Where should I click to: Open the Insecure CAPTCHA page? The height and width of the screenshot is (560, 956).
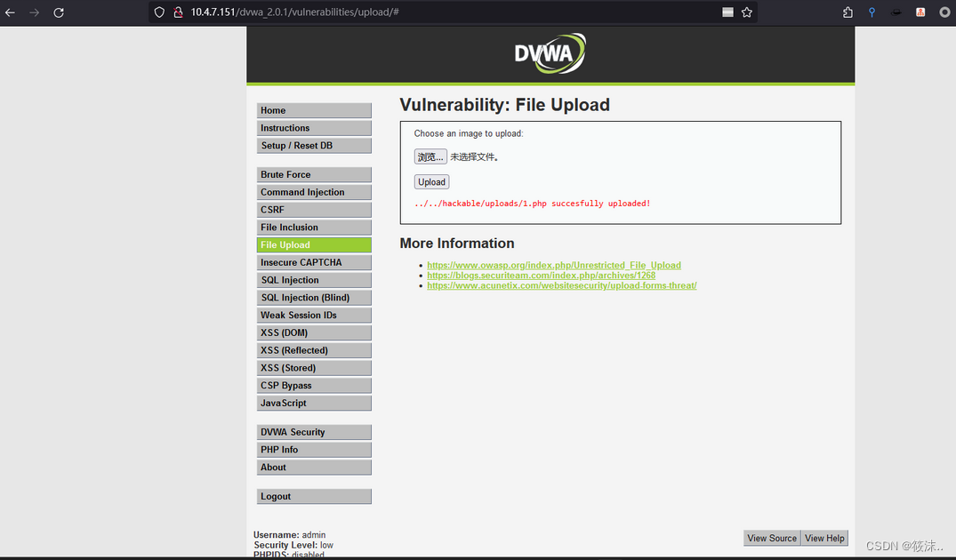tap(314, 262)
